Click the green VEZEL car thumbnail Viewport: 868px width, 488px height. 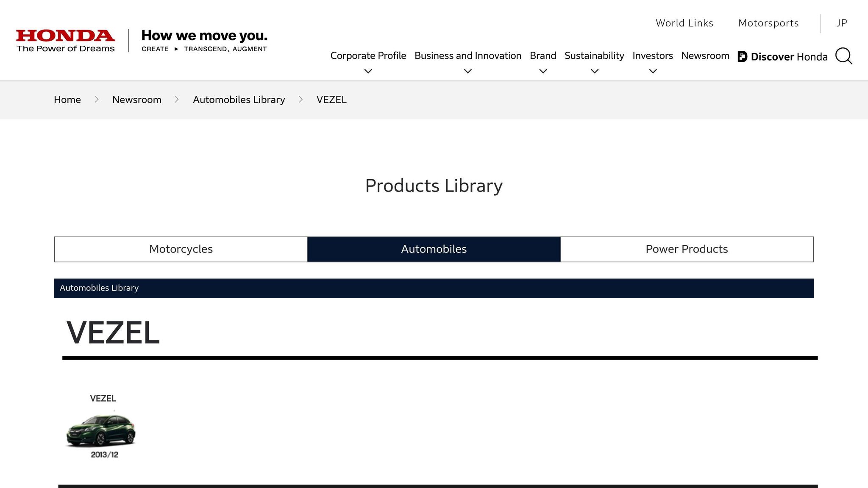[x=101, y=430]
